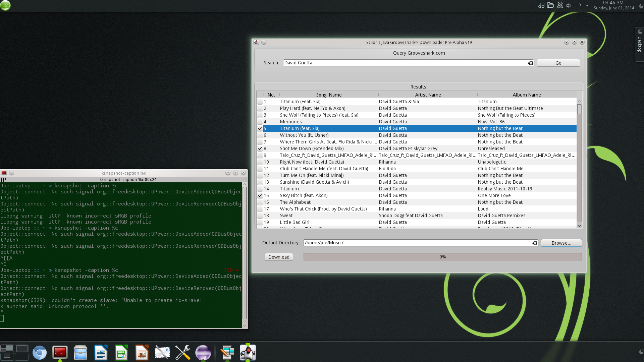This screenshot has width=644, height=362.
Task: Untick the checkbox for Shot Me Down (Extended Mix)
Action: pos(260,148)
